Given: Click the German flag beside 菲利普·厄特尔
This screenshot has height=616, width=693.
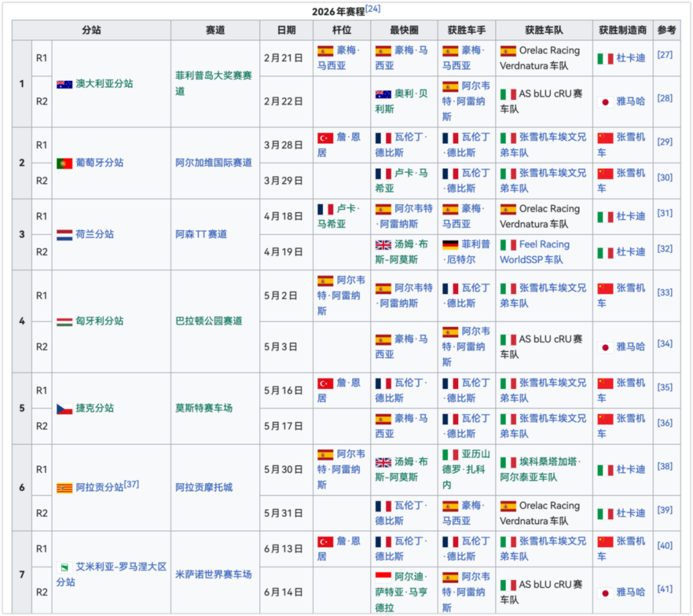Looking at the screenshot, I should [450, 245].
